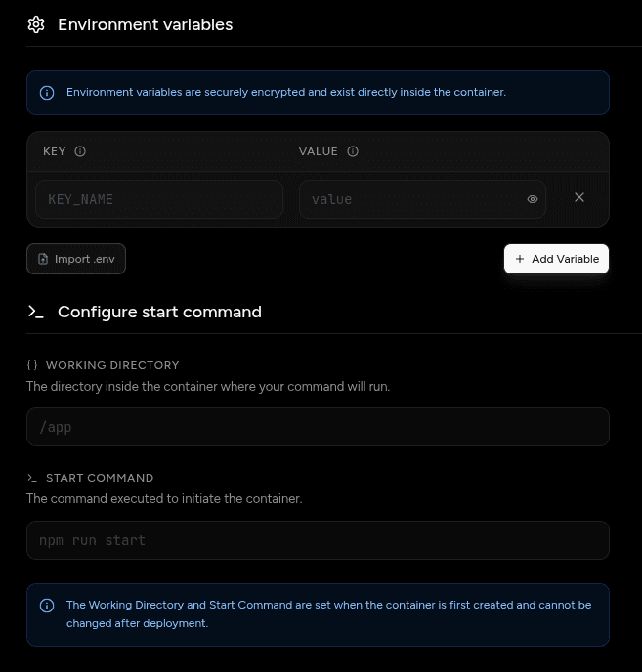Click braces icon beside WORKING DIRECTORY
Viewport: 642px width, 672px height.
click(x=32, y=365)
